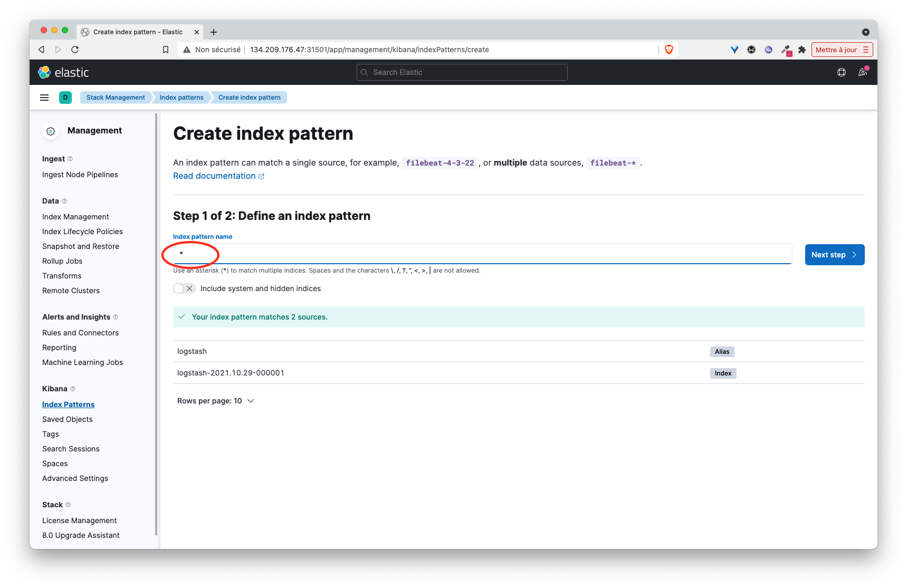Click the browser forward arrow

58,50
